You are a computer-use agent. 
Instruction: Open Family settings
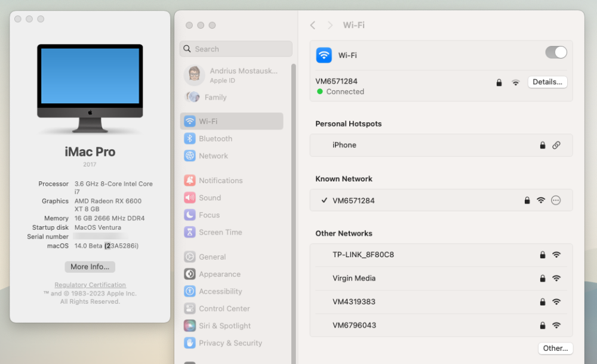pos(232,97)
